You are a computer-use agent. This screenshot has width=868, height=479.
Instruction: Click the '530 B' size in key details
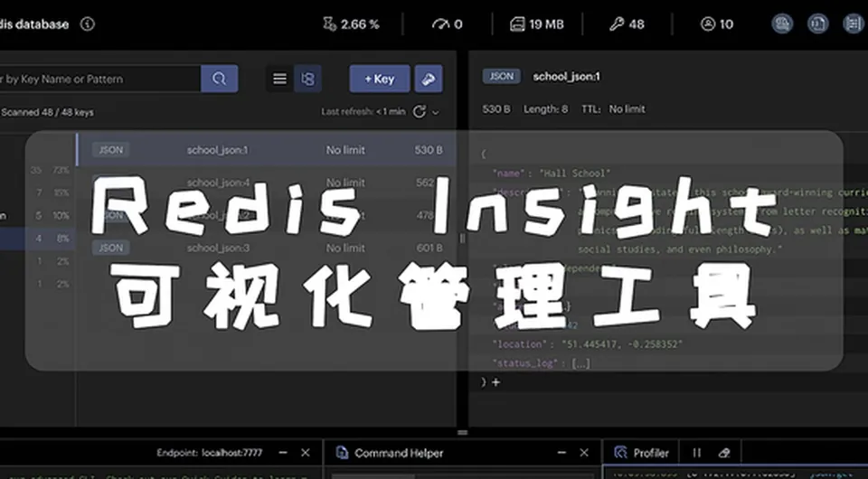[x=496, y=109]
